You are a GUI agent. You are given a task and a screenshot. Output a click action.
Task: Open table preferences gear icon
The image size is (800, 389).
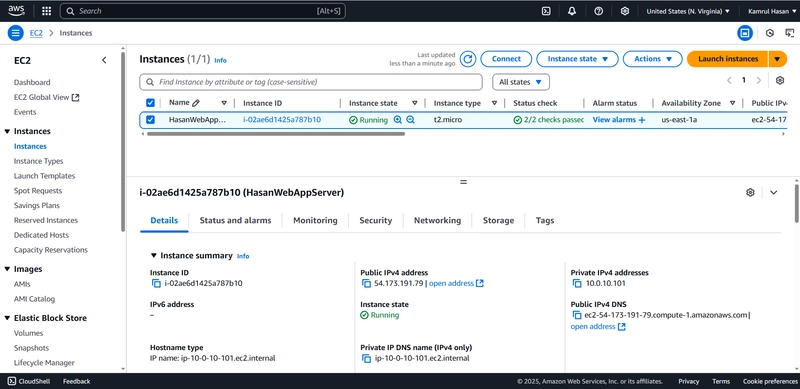coord(780,80)
